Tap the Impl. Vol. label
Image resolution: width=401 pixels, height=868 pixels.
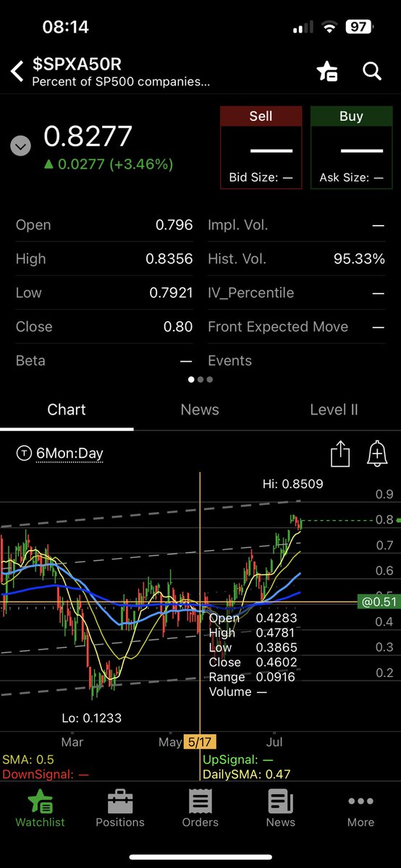237,225
